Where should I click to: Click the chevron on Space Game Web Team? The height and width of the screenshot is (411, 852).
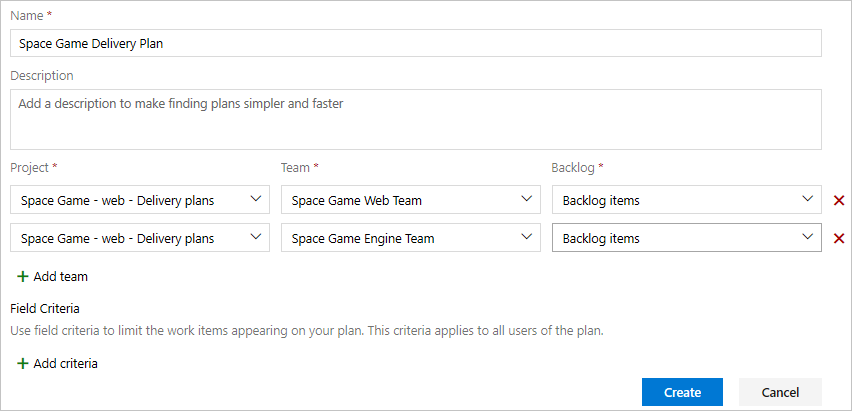[528, 200]
